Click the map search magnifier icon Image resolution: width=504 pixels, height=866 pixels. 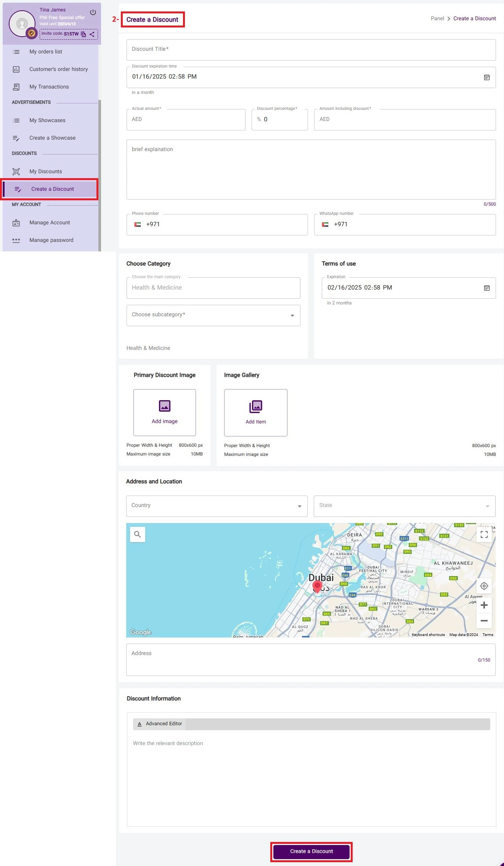point(138,534)
